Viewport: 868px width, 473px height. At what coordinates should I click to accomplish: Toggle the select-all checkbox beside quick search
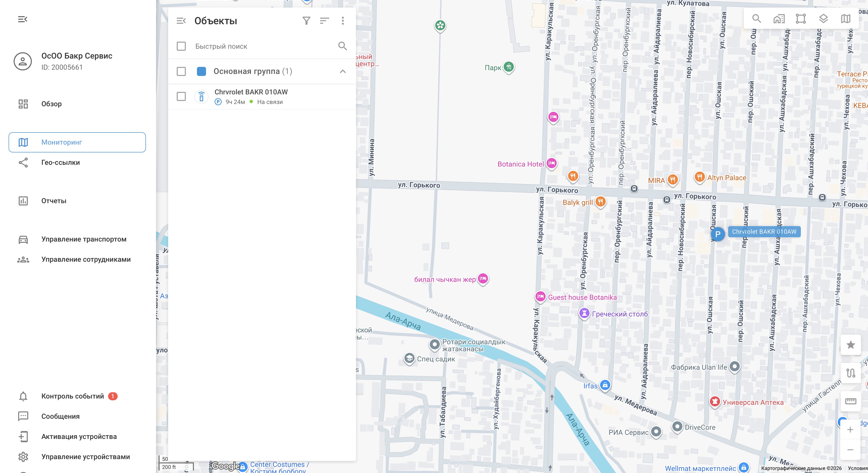(181, 46)
